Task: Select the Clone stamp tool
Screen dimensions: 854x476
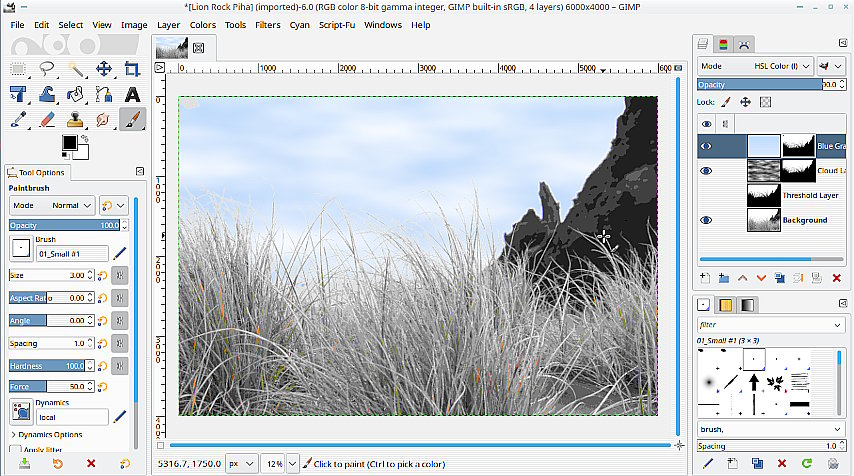Action: pos(75,119)
